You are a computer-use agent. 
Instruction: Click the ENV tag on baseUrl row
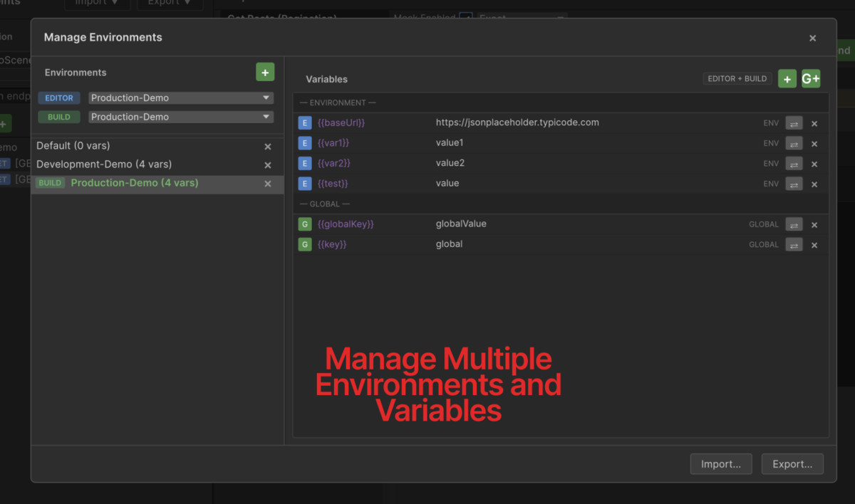(x=771, y=123)
